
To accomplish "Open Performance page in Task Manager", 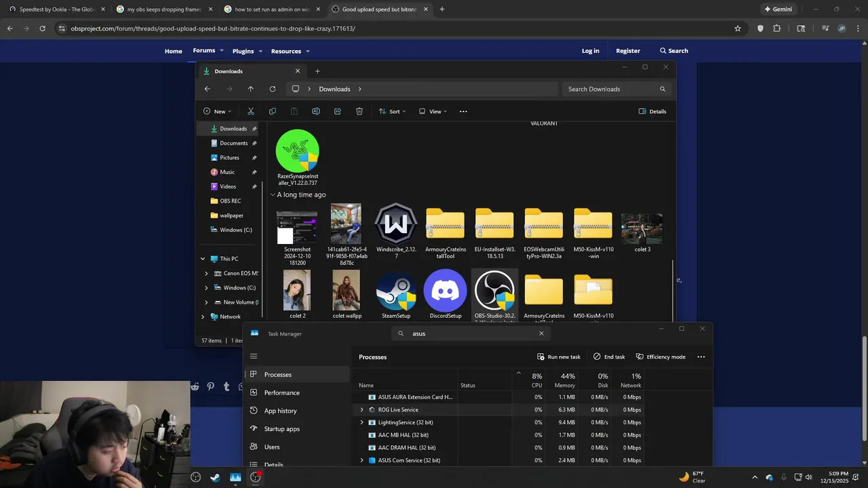I will (x=296, y=392).
